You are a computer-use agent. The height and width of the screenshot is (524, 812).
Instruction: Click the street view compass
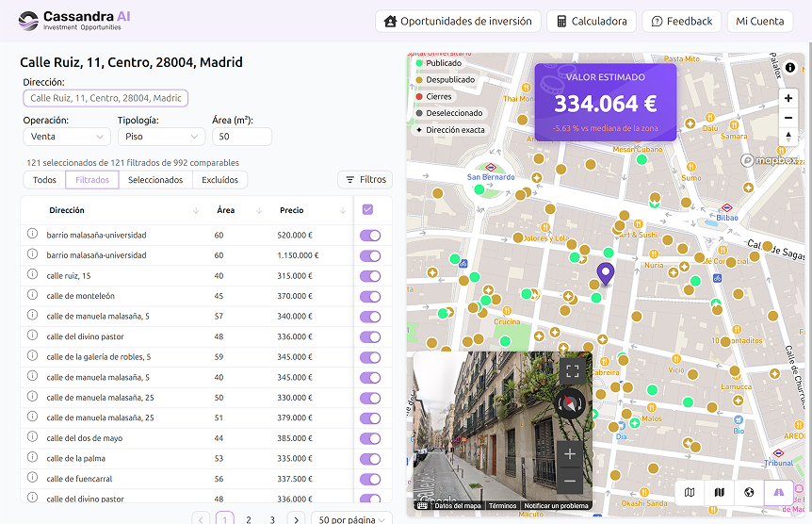[570, 405]
